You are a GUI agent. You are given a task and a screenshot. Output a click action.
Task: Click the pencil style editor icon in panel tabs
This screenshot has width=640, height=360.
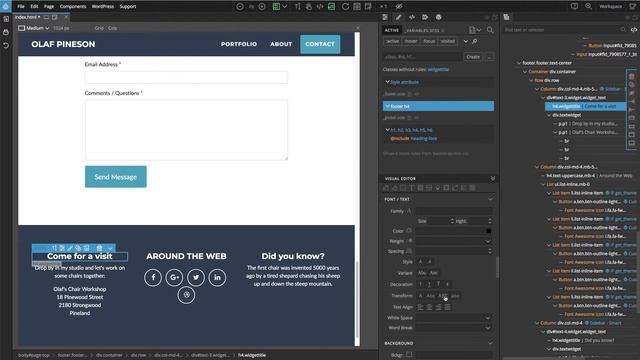point(398,17)
